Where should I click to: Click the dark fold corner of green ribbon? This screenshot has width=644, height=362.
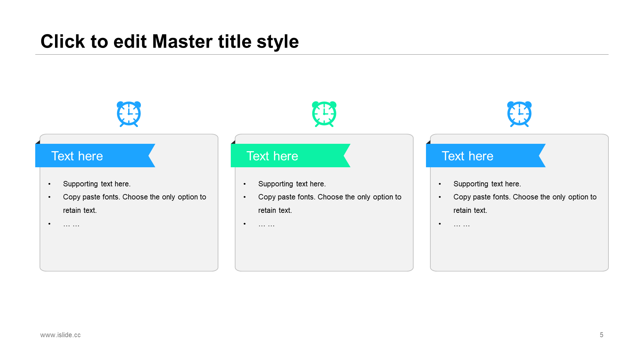pos(233,142)
